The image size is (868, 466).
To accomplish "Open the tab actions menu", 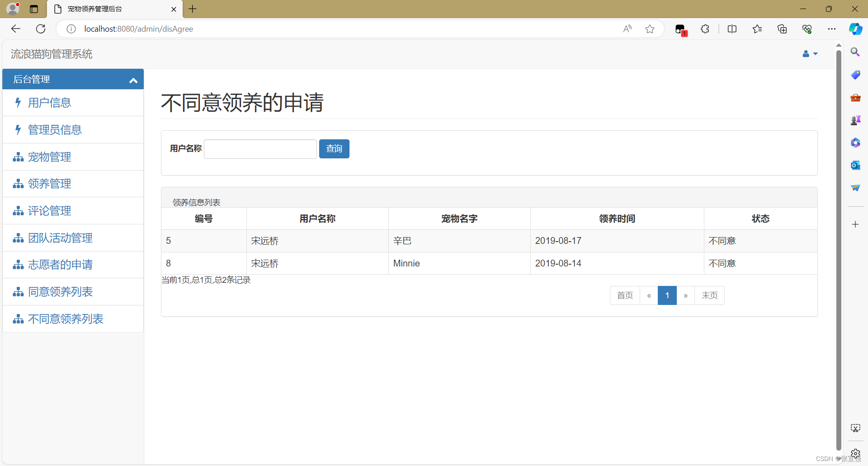I will 34,9.
